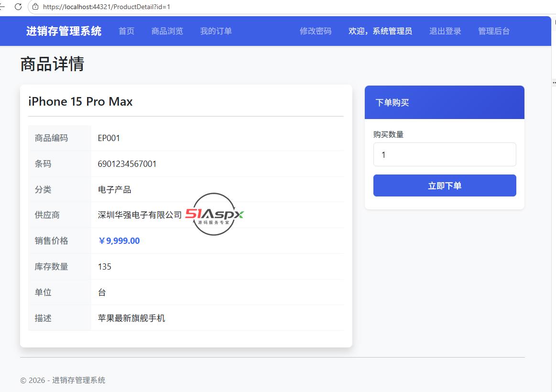556x392 pixels.
Task: Click the 下单购买 panel header
Action: [x=444, y=102]
